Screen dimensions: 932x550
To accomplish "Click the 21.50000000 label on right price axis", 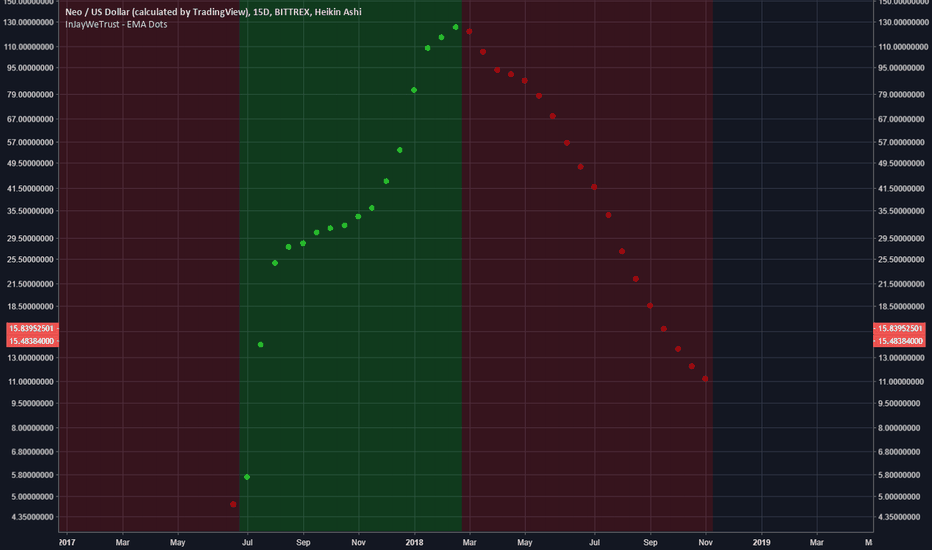I will point(902,284).
